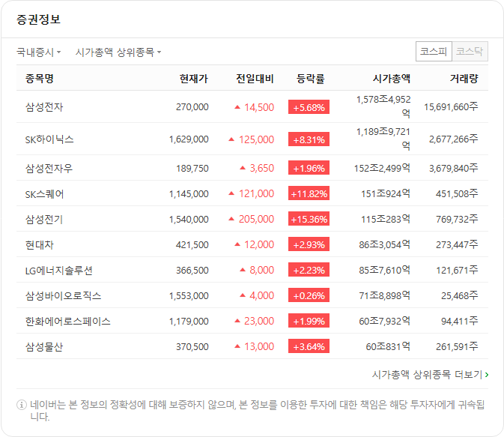Click the price 421,500 for 현대차

pos(192,244)
